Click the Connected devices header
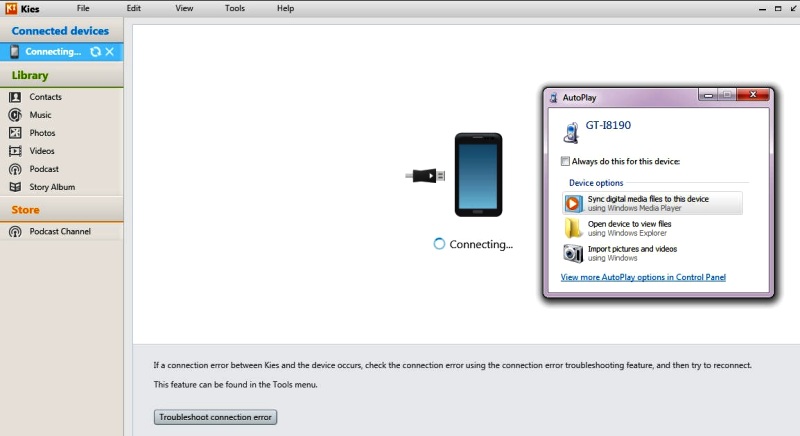Screen dimensions: 800x436 60,31
